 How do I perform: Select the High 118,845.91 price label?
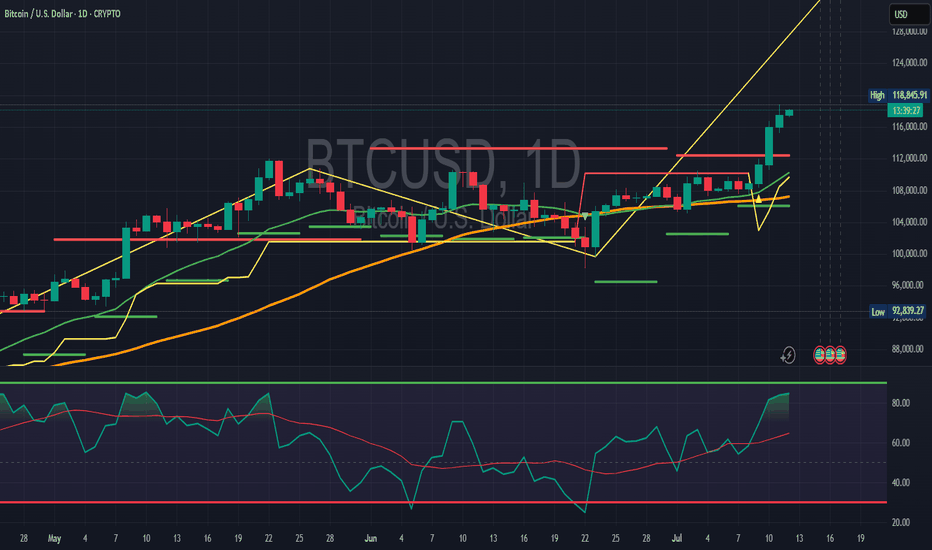click(x=898, y=95)
